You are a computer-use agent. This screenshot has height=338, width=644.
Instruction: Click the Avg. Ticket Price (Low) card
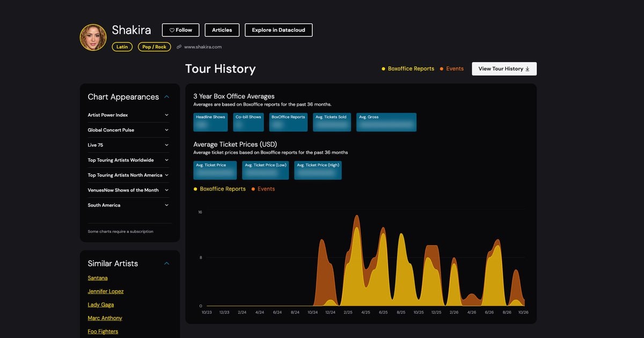click(x=266, y=170)
